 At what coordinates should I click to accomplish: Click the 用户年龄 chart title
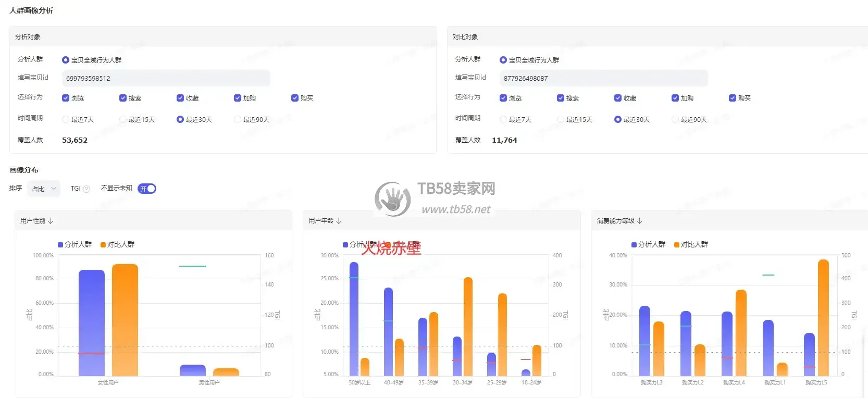tap(321, 221)
